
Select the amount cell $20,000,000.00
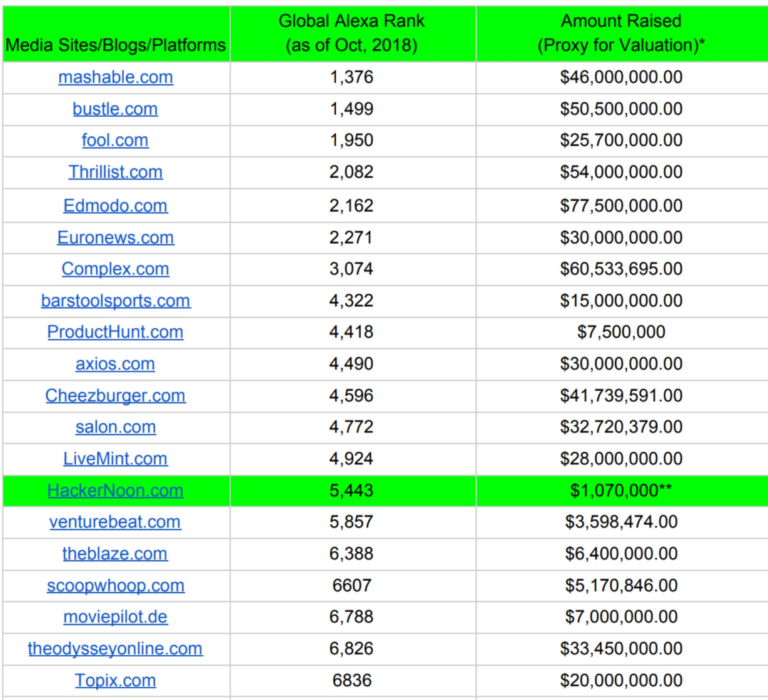(622, 681)
